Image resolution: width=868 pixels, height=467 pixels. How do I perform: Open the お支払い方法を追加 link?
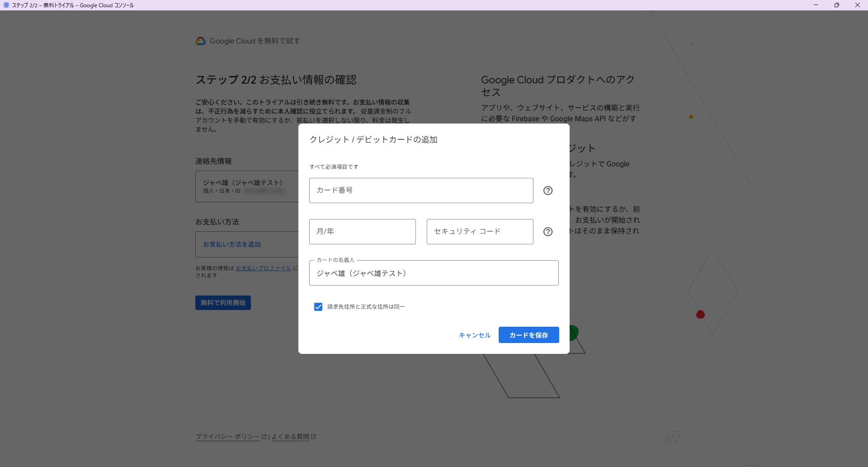pyautogui.click(x=232, y=244)
